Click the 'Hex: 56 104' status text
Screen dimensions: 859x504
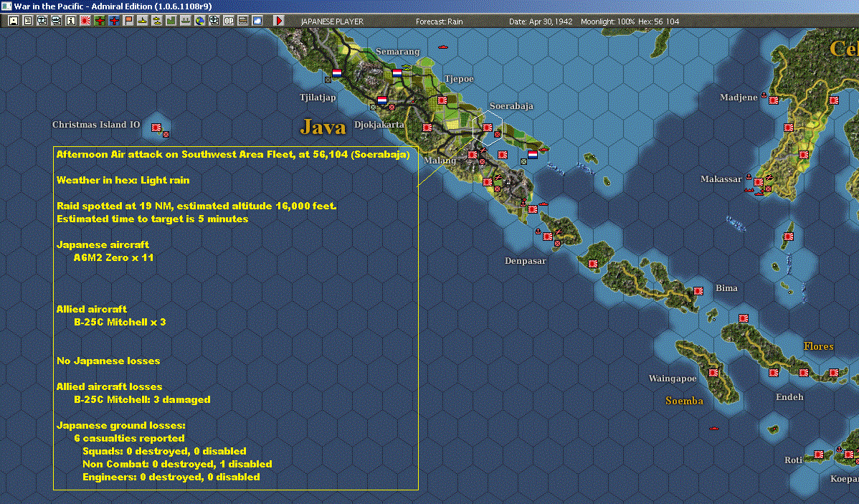pyautogui.click(x=658, y=22)
